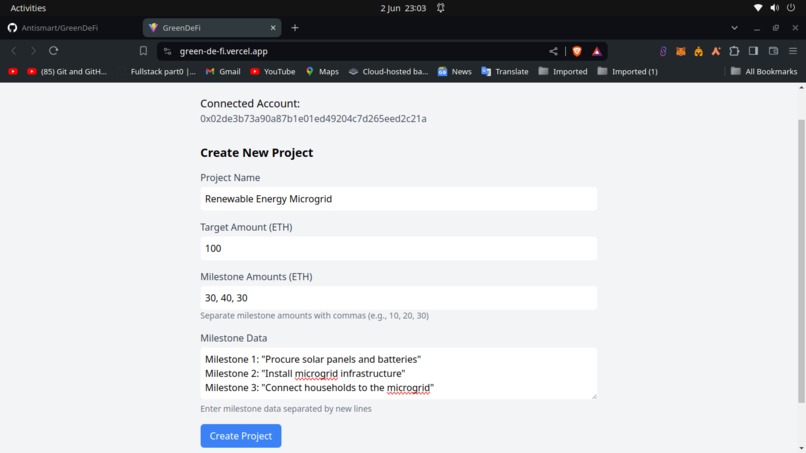806x453 pixels.
Task: Open the Extensions puzzle icon
Action: pos(735,51)
